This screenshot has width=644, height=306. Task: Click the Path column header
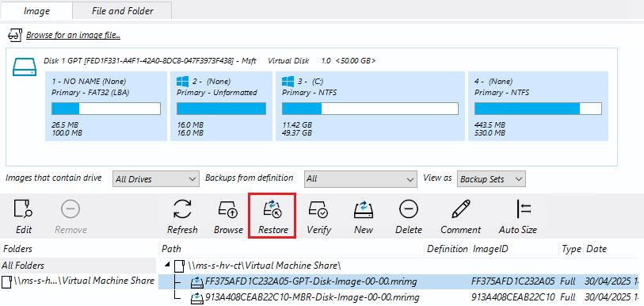tap(292, 249)
